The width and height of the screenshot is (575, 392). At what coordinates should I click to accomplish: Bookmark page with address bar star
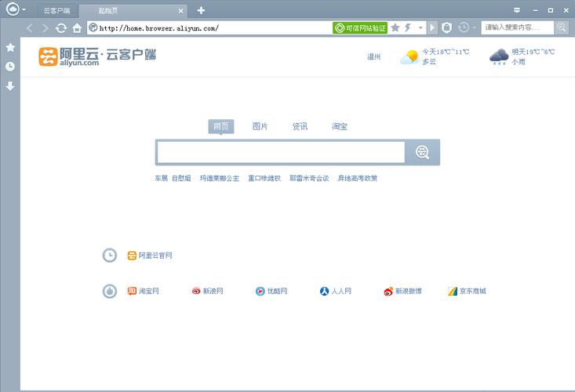tap(395, 27)
